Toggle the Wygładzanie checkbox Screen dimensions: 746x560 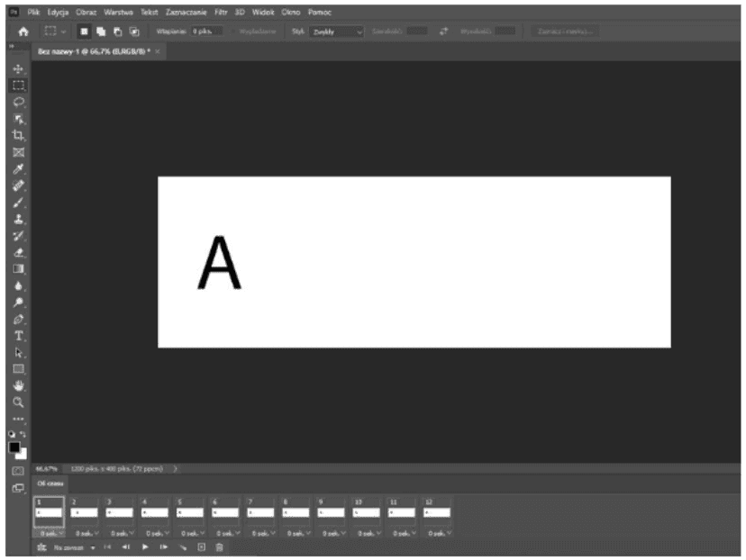click(233, 32)
